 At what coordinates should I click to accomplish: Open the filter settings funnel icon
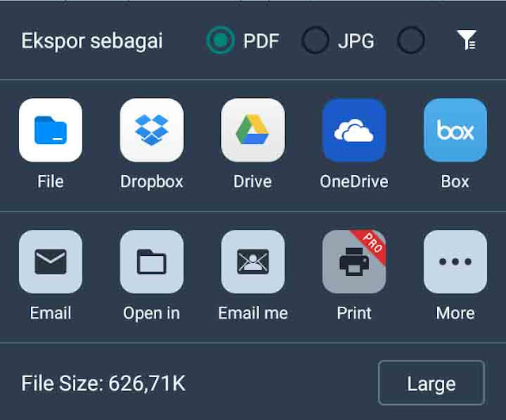(466, 40)
